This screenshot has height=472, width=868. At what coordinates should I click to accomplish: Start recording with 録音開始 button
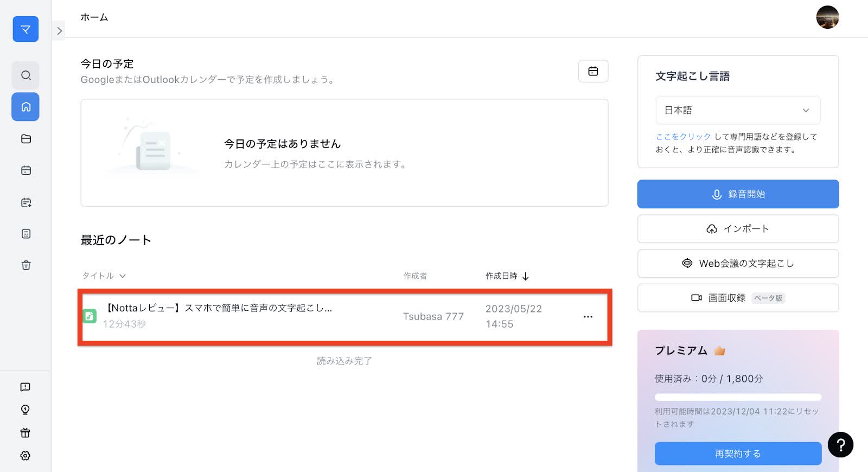(x=738, y=194)
